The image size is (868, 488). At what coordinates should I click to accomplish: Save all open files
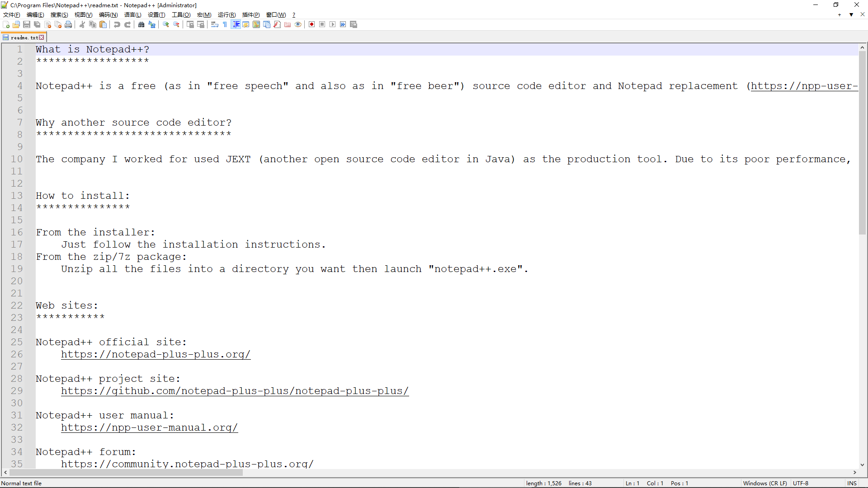pos(37,24)
